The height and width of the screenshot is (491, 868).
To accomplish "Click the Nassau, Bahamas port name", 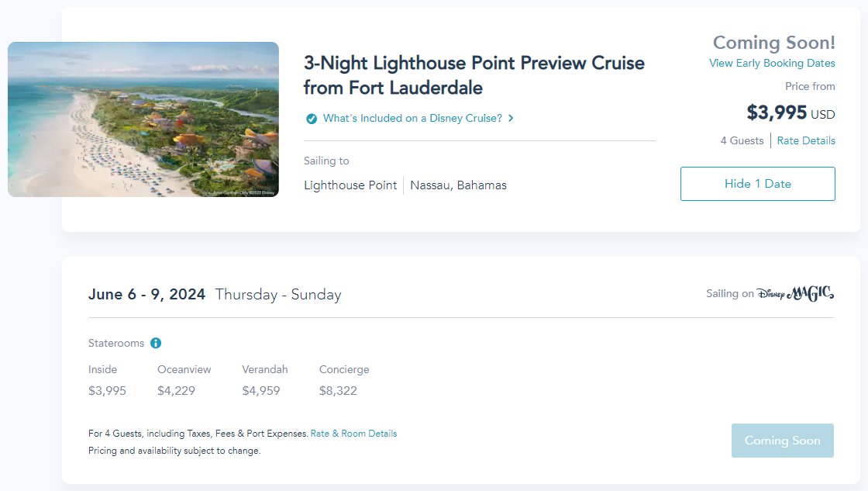I will click(x=458, y=185).
